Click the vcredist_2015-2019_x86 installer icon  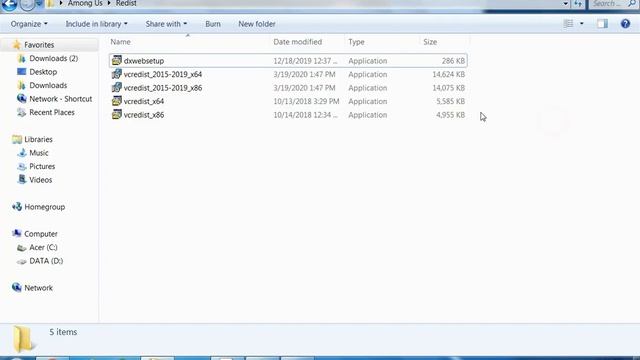[x=117, y=87]
